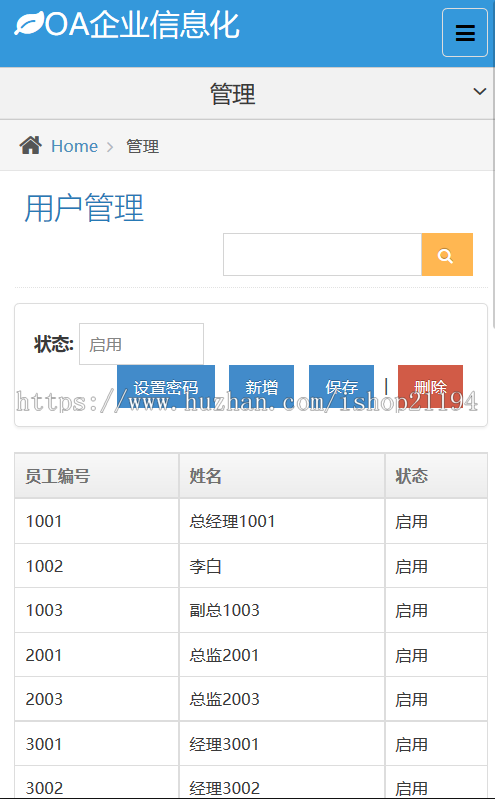Click the leaf logo icon
Screen dimensions: 495x799
[x=29, y=24]
